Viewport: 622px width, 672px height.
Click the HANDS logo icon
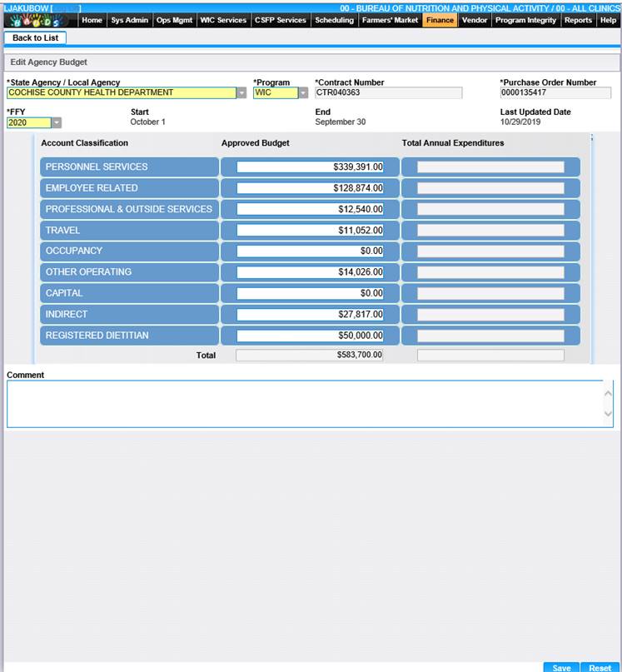(37, 20)
